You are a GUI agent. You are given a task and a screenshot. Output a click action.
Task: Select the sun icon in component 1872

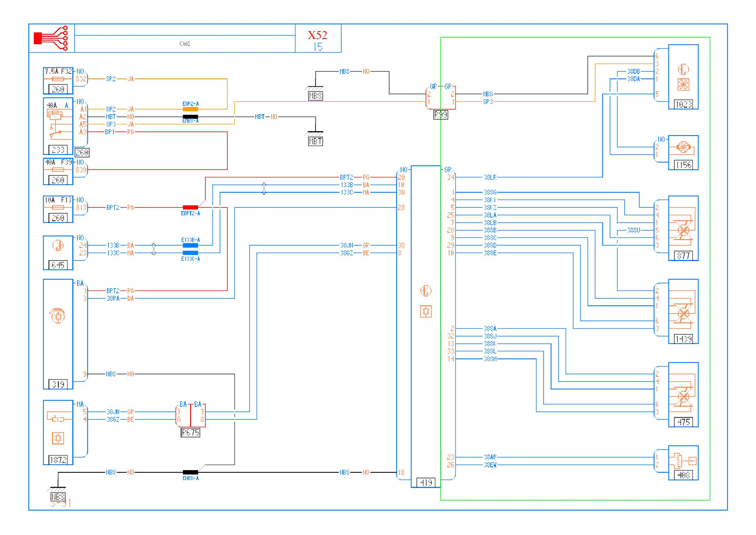pyautogui.click(x=58, y=438)
